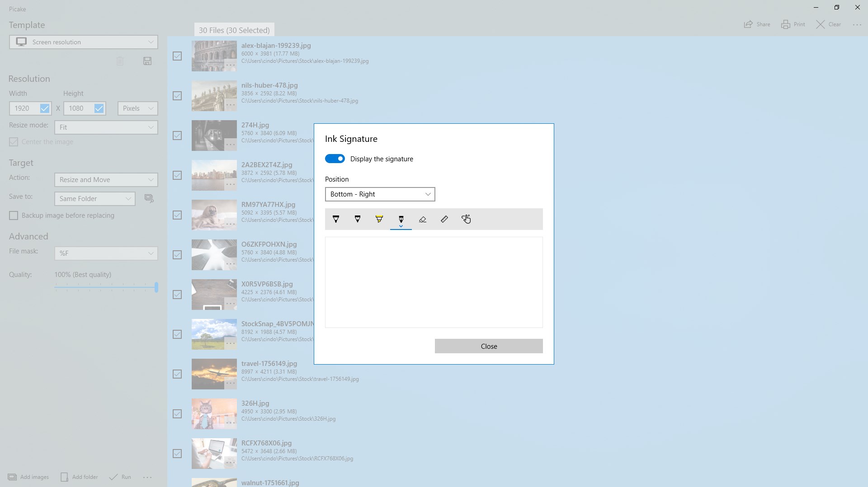This screenshot has height=487, width=868.
Task: Click inside the signature drawing canvas
Action: pos(434,282)
